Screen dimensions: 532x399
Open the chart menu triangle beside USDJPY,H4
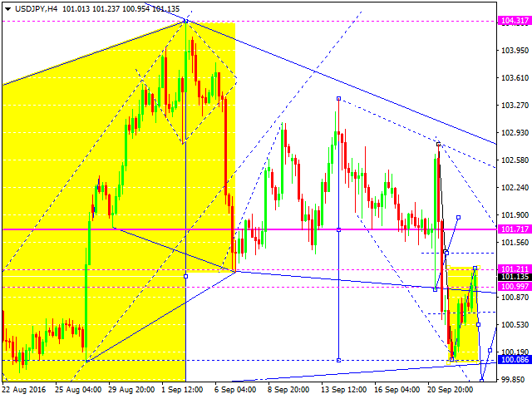tap(7, 9)
